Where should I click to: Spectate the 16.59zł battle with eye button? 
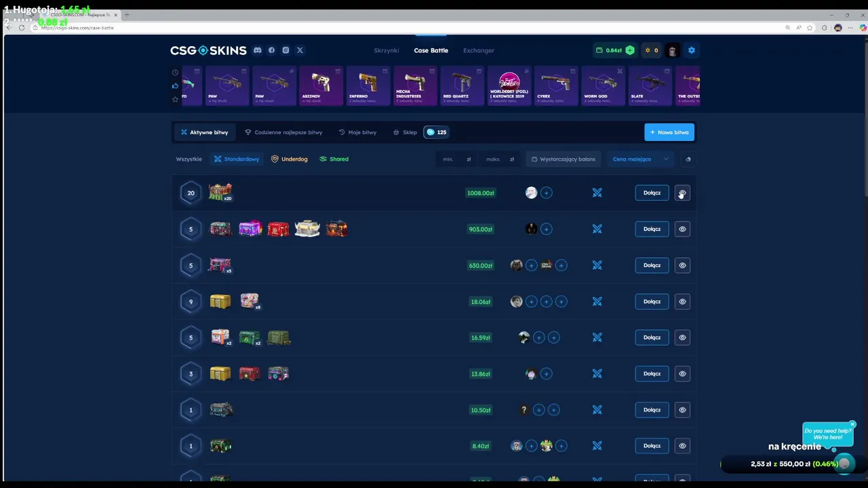pos(682,338)
